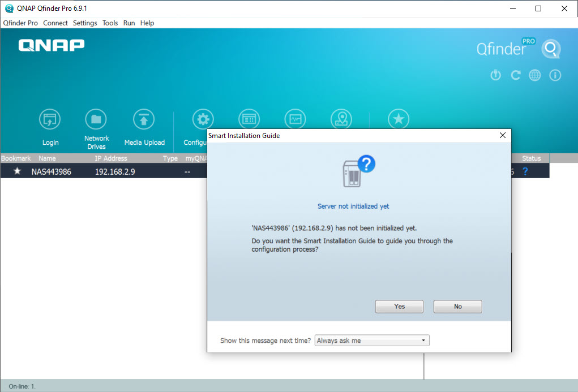Viewport: 578px width, 392px height.
Task: Click the 'On-line: 1.' status bar text
Action: (x=22, y=386)
